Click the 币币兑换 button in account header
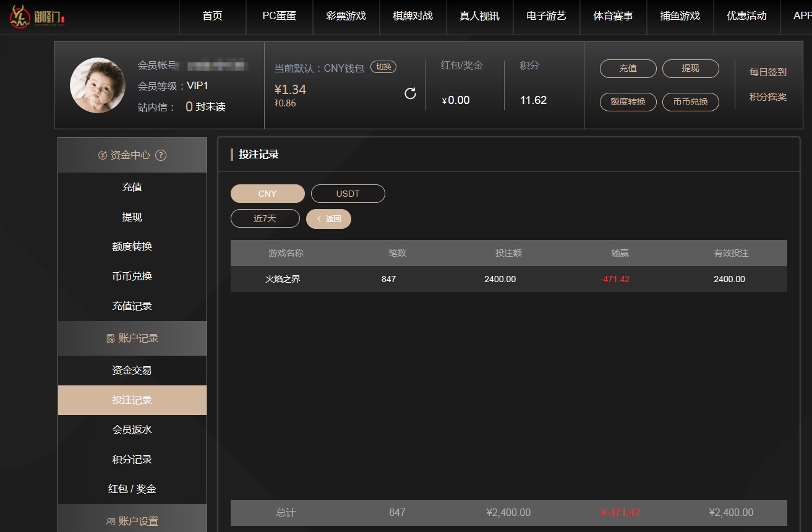 coord(690,102)
